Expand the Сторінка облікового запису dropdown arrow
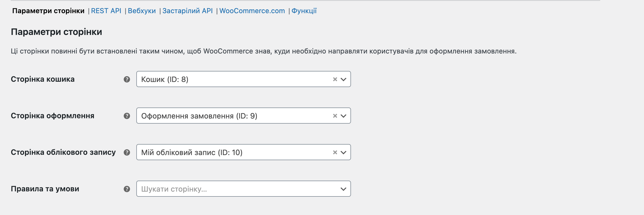 pyautogui.click(x=343, y=152)
